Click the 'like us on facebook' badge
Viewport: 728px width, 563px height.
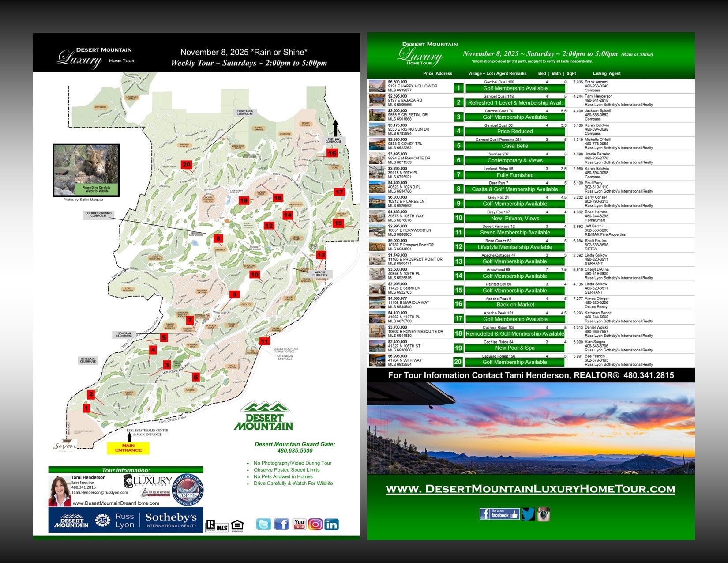click(499, 514)
